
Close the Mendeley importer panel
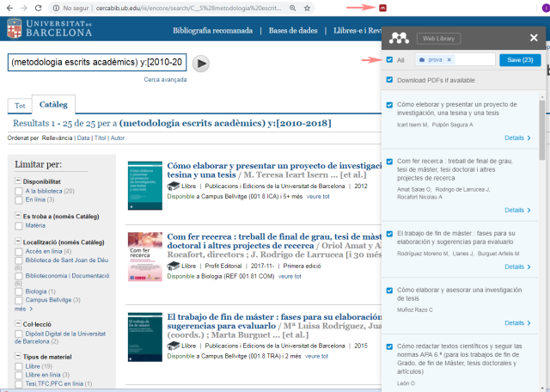534,38
